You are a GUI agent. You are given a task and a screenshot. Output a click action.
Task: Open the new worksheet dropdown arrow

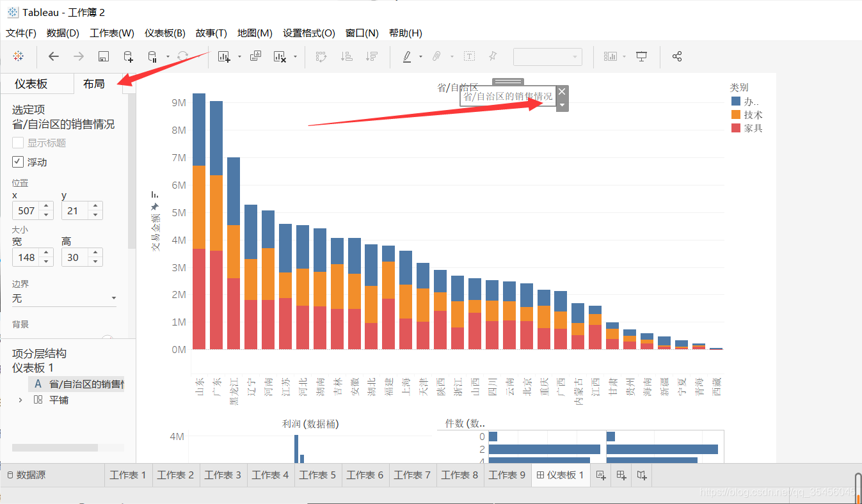click(239, 56)
